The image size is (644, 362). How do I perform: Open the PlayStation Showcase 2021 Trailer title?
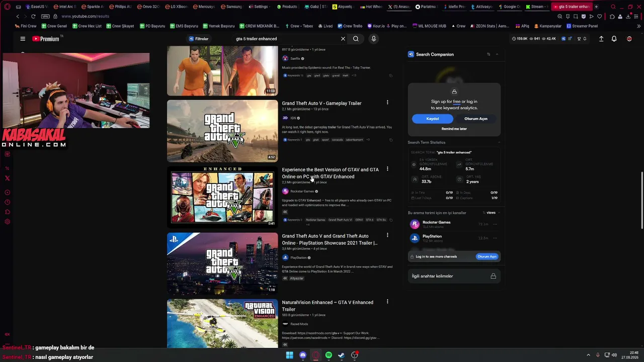click(x=330, y=239)
